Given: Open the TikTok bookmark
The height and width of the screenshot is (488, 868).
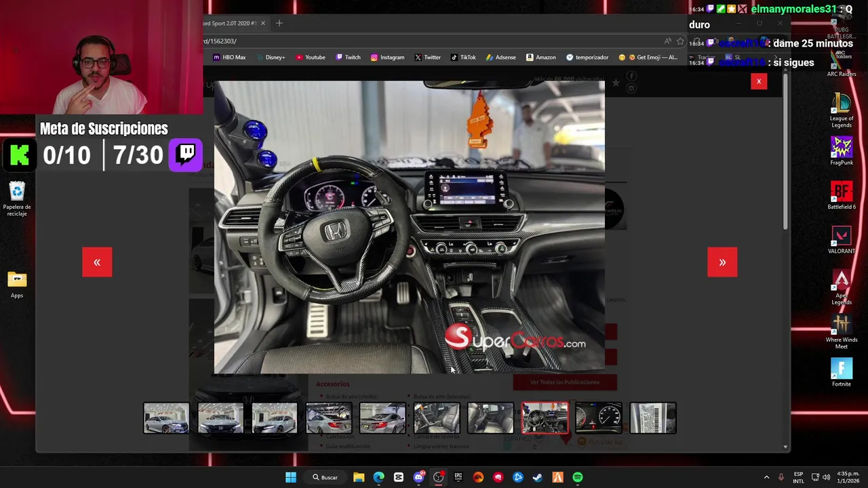Looking at the screenshot, I should click(x=464, y=58).
